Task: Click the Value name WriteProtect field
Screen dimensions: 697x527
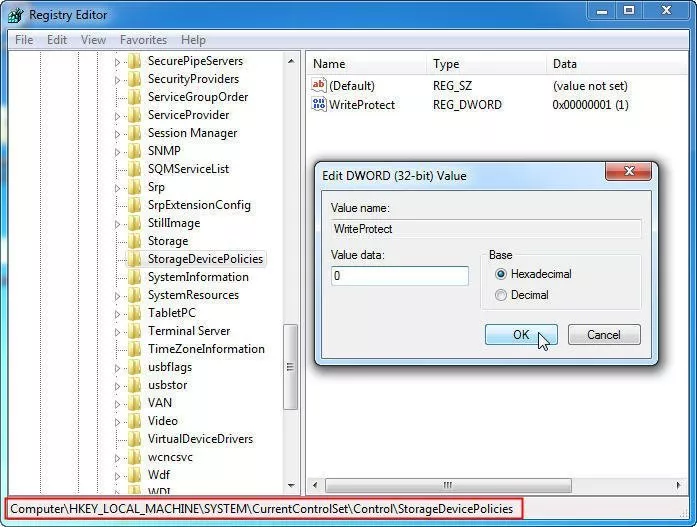Action: tap(486, 229)
